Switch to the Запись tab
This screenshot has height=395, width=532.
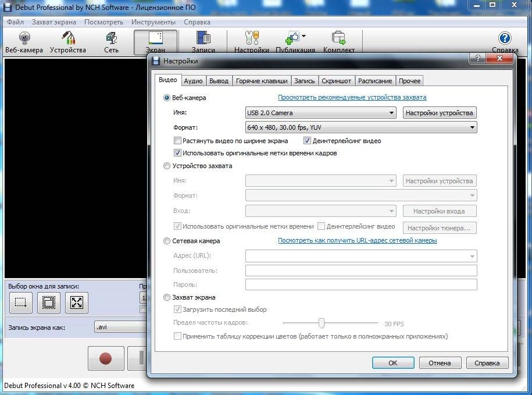pyautogui.click(x=304, y=81)
